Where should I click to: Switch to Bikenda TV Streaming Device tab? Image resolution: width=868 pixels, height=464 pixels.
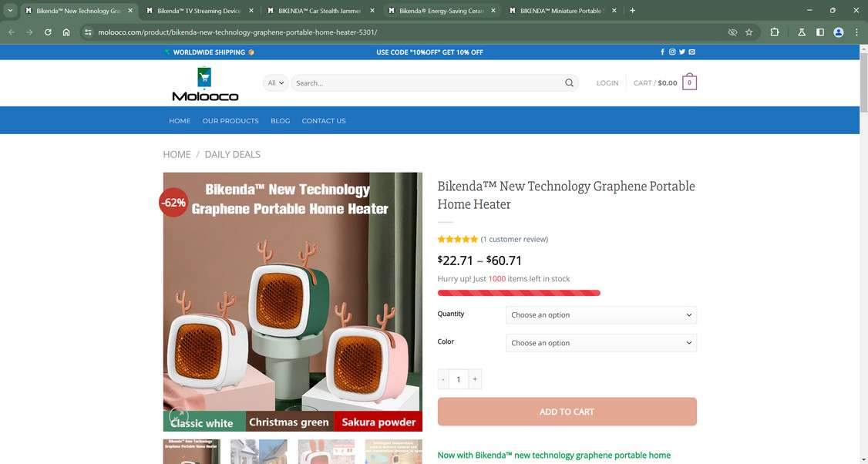[200, 11]
